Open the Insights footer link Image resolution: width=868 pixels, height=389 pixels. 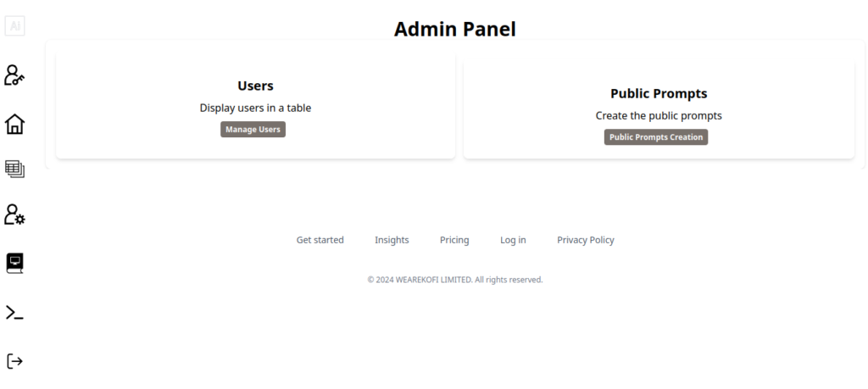(x=392, y=240)
